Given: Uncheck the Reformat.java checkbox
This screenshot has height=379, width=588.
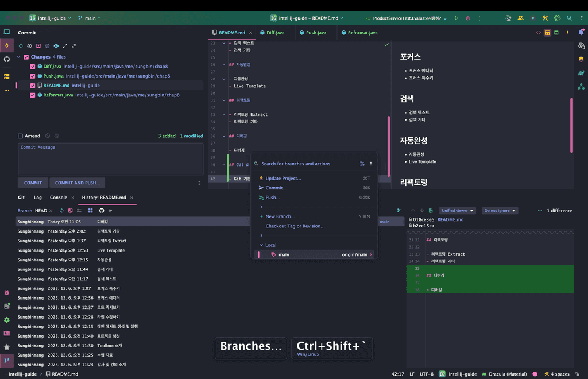Looking at the screenshot, I should (33, 95).
